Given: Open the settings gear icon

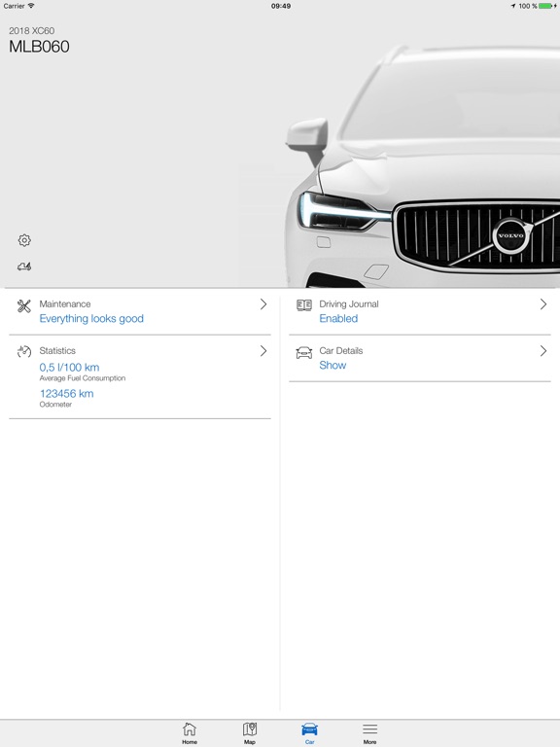Looking at the screenshot, I should click(24, 240).
